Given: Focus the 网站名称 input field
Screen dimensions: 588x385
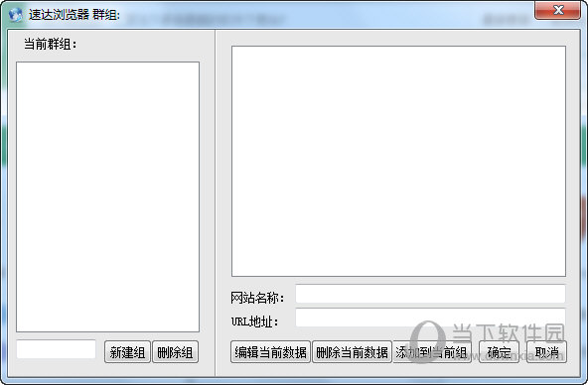Looking at the screenshot, I should click(430, 294).
